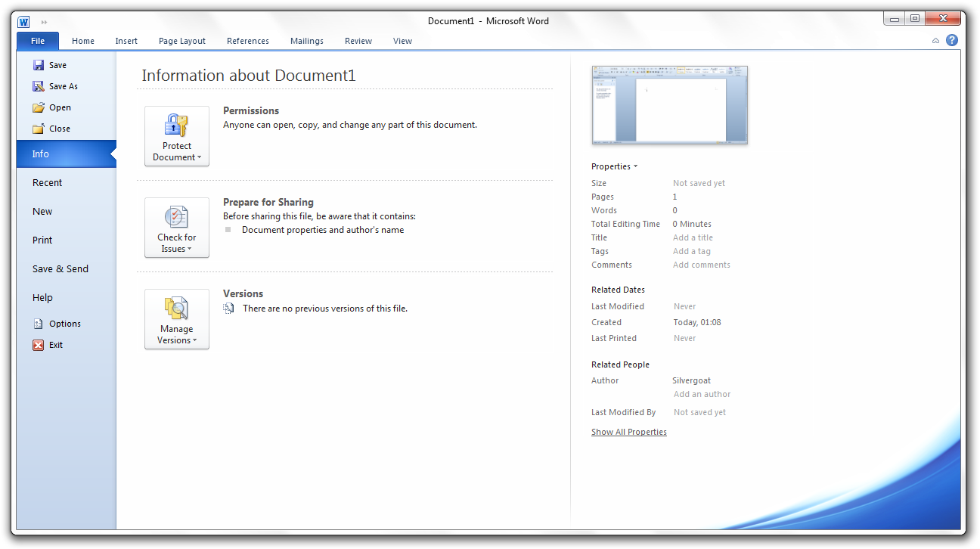Click the small versions file icon
This screenshot has width=980, height=549.
click(x=228, y=309)
